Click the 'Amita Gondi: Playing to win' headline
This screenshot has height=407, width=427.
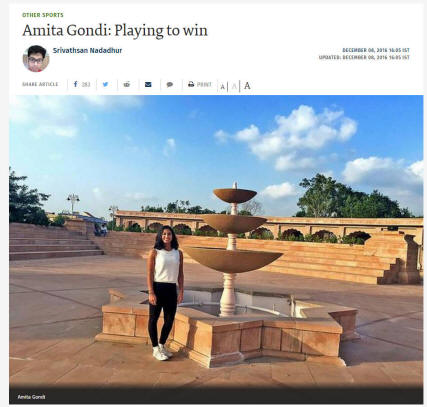(115, 31)
